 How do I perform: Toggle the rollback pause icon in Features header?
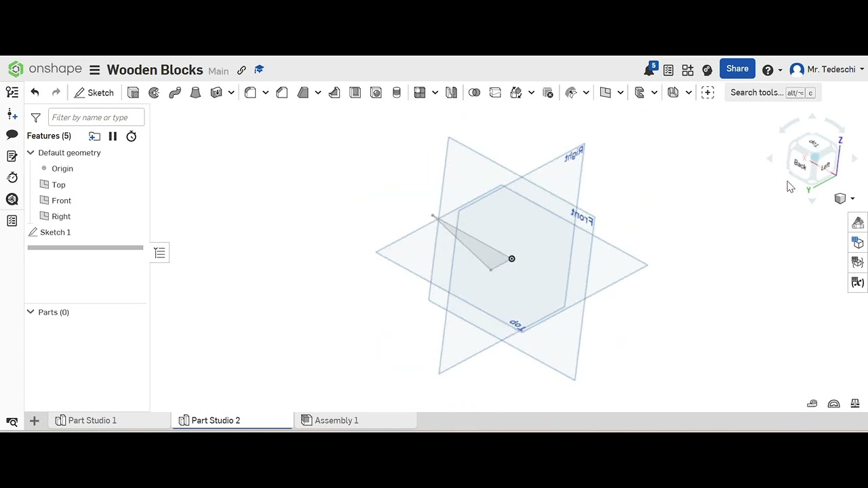(113, 136)
